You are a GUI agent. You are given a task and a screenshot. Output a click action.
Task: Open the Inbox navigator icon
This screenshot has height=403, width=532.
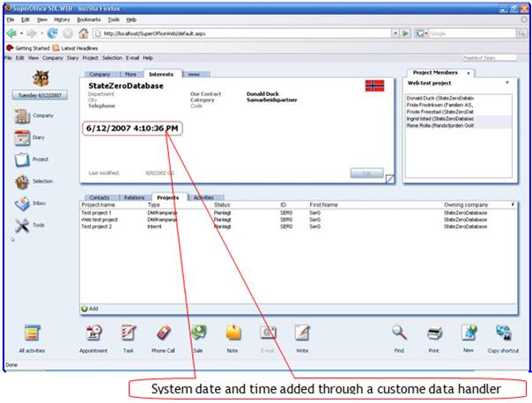click(x=22, y=203)
